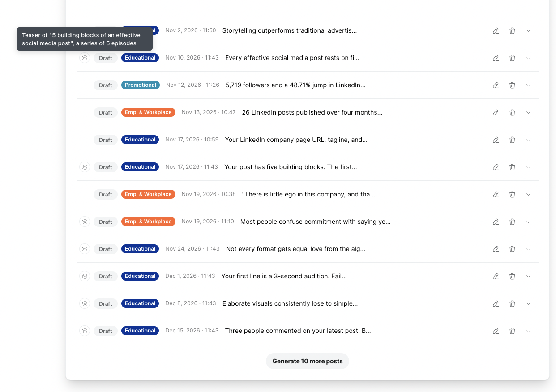Screen dimensions: 556x392
Task: Expand the 'Most people confuse commitment' row
Action: (x=528, y=222)
